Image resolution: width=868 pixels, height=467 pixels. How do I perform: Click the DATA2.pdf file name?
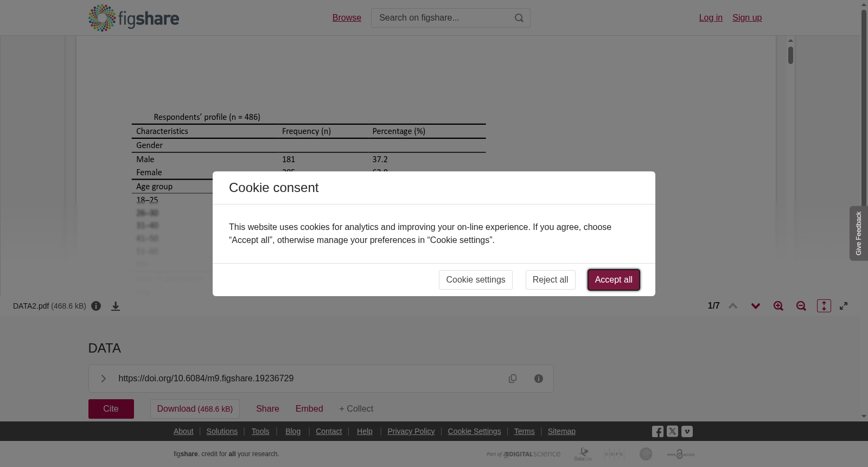31,306
